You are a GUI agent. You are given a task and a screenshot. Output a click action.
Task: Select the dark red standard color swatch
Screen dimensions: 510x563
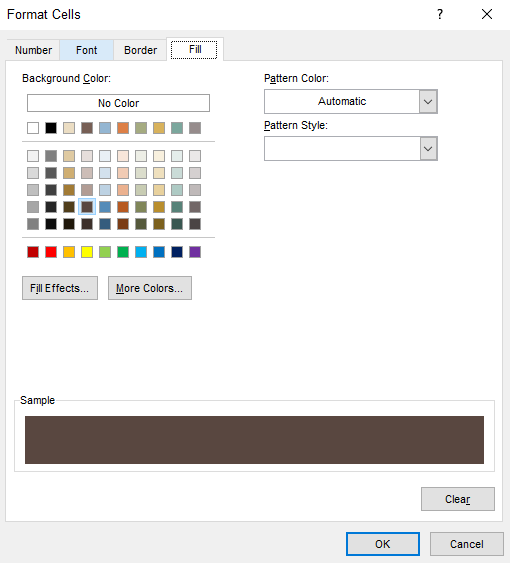coord(33,252)
